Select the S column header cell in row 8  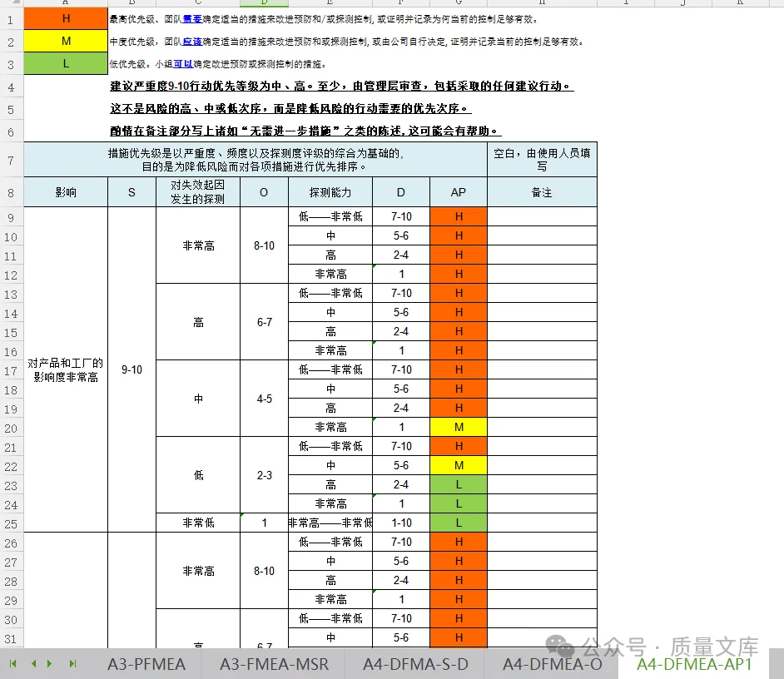132,192
